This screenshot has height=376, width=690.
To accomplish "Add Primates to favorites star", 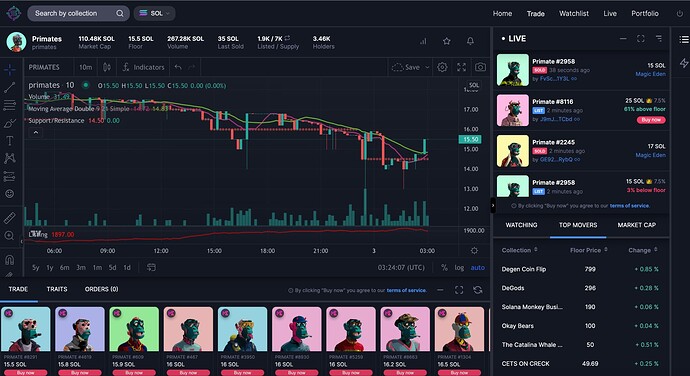I will coord(447,41).
